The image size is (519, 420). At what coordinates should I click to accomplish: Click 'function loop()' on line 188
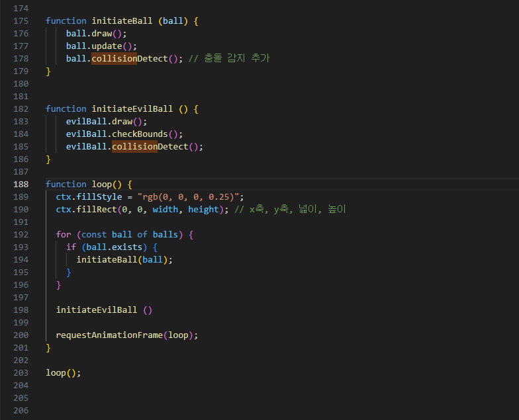pos(83,184)
